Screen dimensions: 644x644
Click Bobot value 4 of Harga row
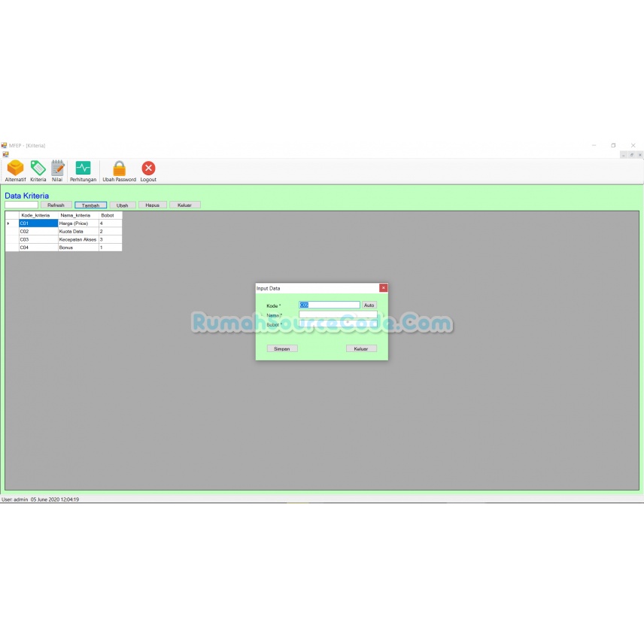[x=110, y=223]
